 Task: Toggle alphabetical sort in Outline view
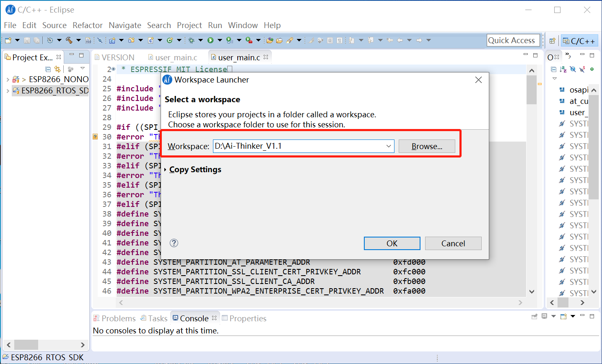(x=563, y=69)
